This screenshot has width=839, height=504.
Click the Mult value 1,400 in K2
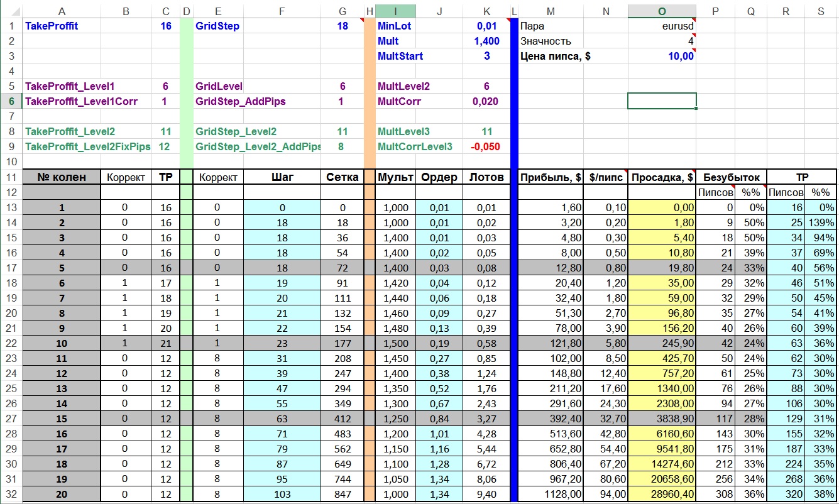click(x=486, y=41)
